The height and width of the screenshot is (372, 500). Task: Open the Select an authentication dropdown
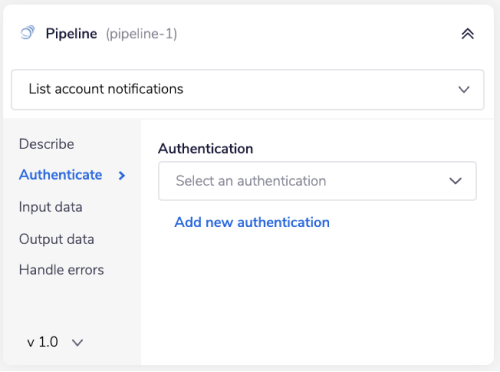click(x=317, y=181)
